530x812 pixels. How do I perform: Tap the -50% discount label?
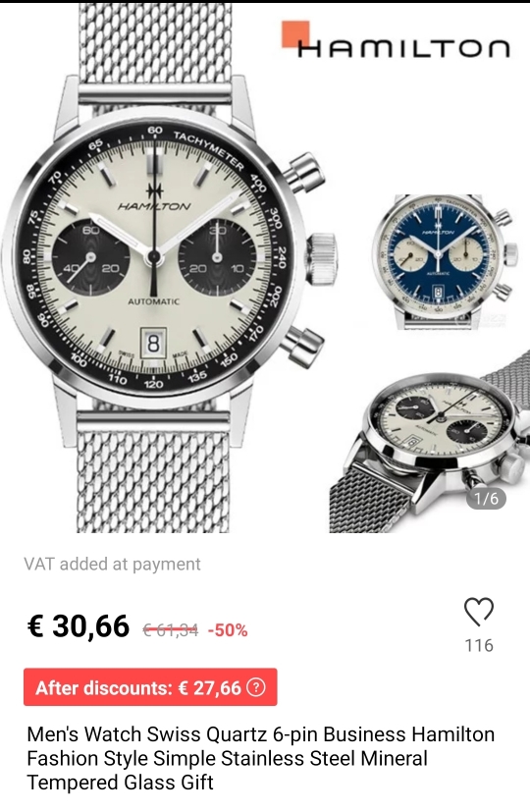(228, 630)
